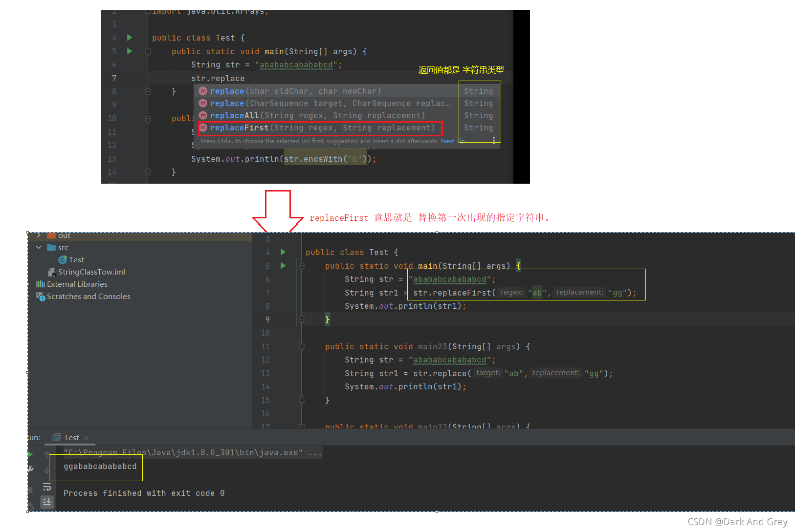Select replace(char oldChar, char newChar) suggestion
The height and width of the screenshot is (532, 795).
(347, 91)
